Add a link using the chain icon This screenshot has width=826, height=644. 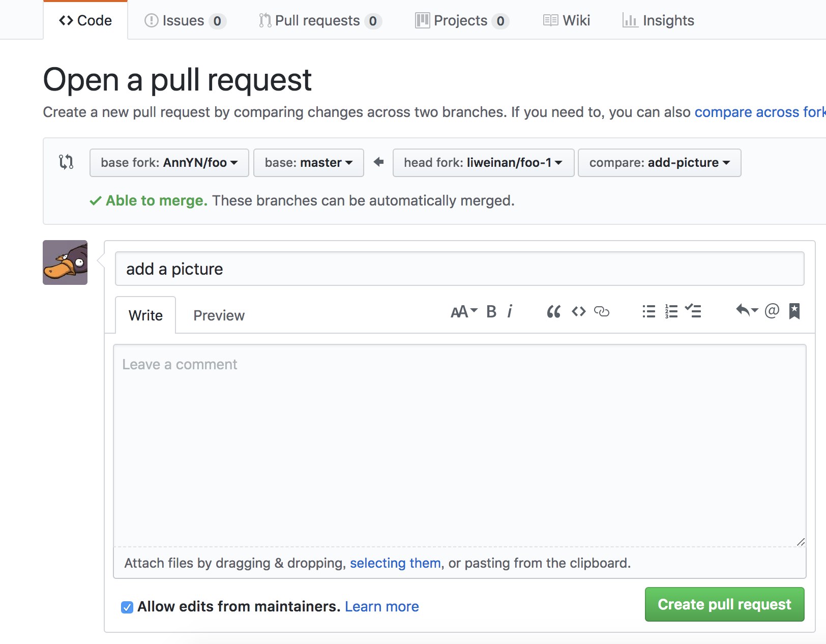[602, 311]
